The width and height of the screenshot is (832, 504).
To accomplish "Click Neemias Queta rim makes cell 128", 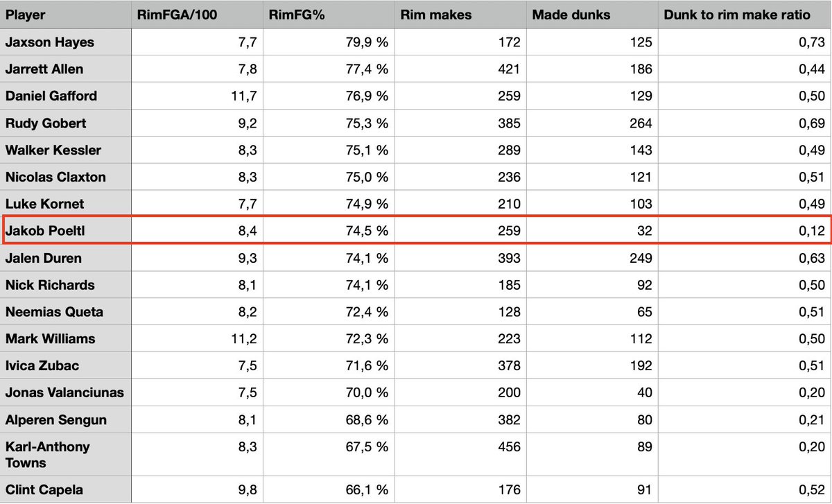I will pos(460,312).
